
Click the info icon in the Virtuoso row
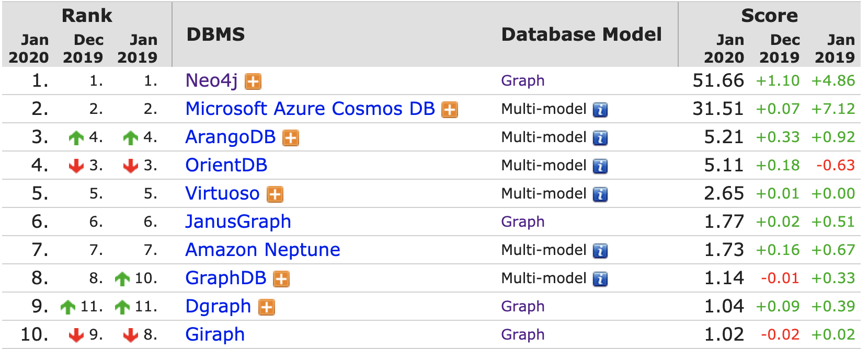pyautogui.click(x=600, y=194)
